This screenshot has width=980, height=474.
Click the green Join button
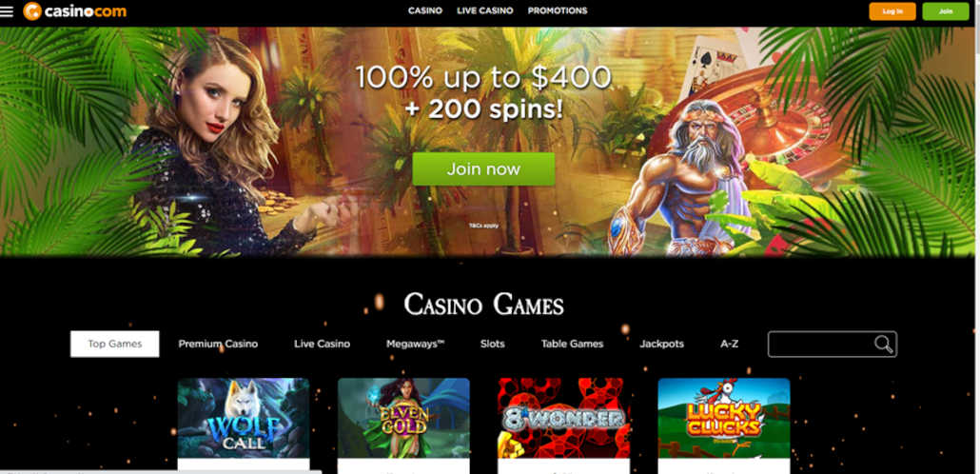click(946, 11)
